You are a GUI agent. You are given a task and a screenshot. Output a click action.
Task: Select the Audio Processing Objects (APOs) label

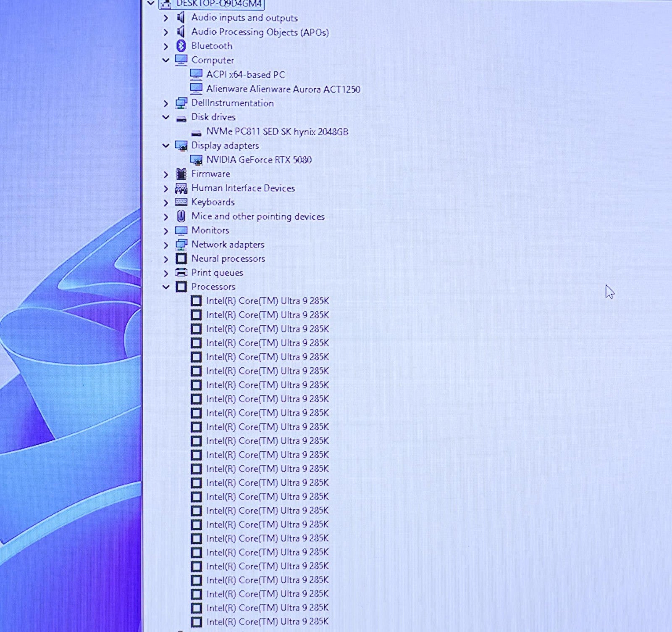(260, 32)
